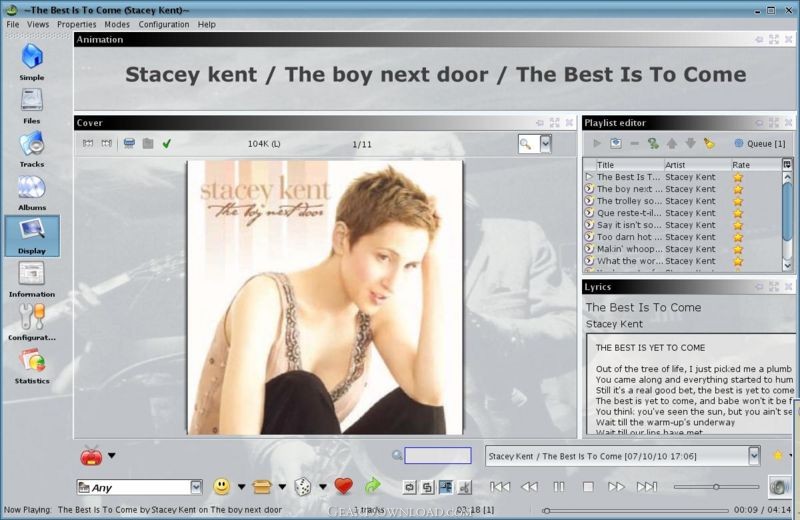Toggle default cover green checkmark
Image resolution: width=800 pixels, height=520 pixels.
(166, 144)
